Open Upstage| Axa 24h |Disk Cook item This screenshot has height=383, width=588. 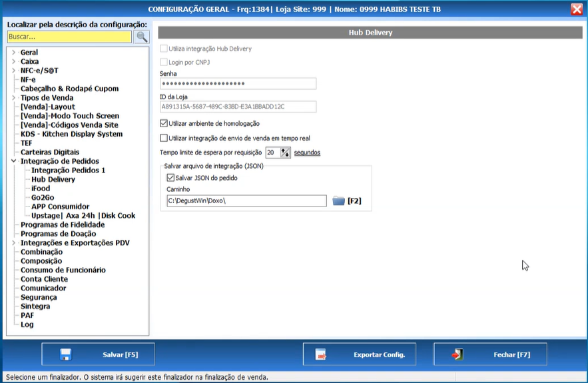83,216
